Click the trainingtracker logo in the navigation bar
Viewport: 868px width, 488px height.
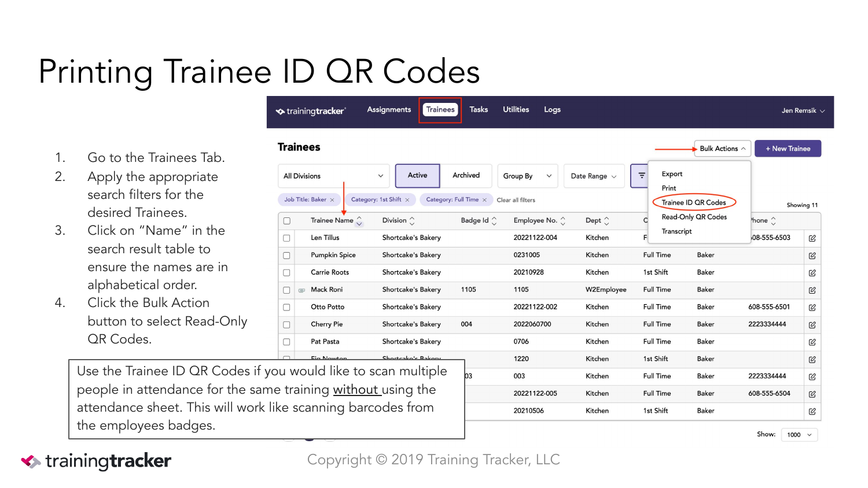pyautogui.click(x=311, y=111)
